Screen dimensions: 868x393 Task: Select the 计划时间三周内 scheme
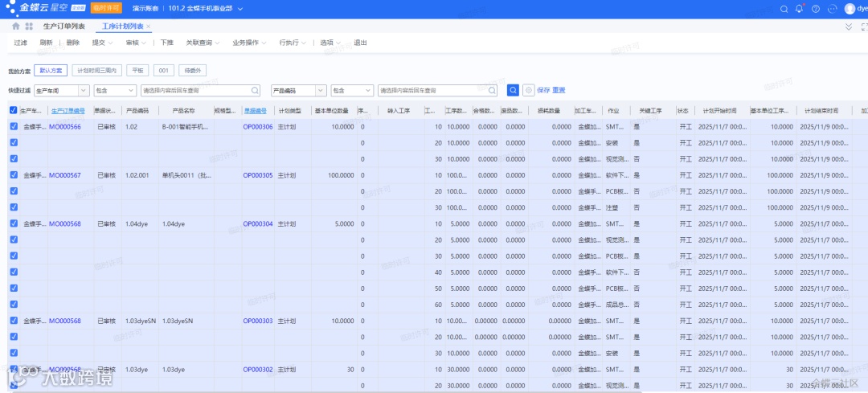pos(97,70)
